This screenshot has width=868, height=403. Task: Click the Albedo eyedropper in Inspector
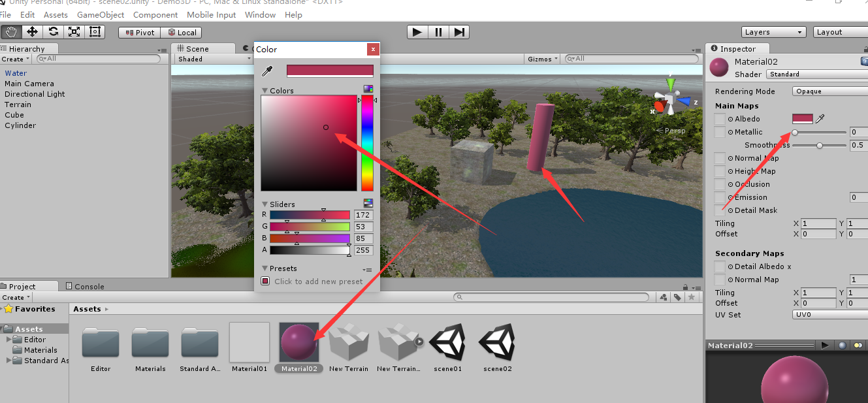coord(820,119)
